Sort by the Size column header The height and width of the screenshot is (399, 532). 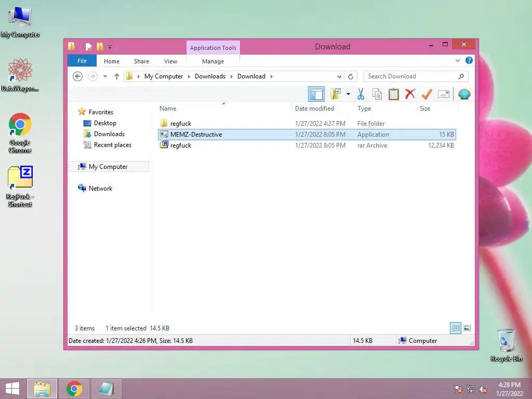point(437,109)
